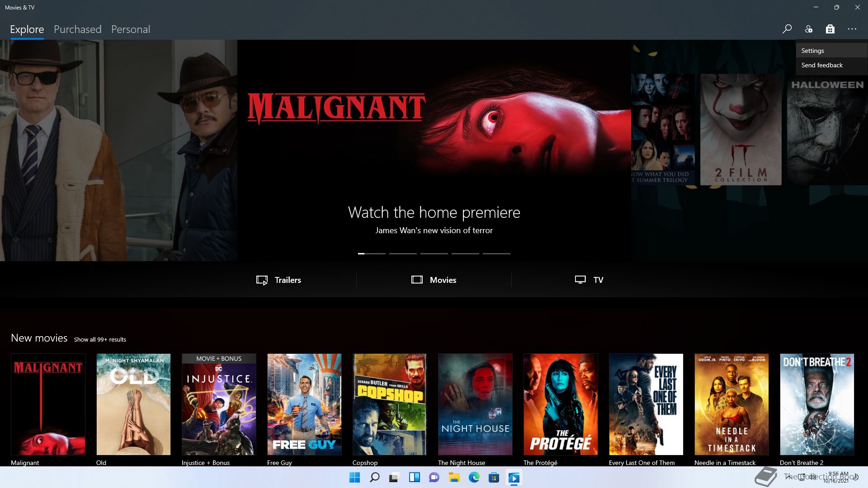Click 'Watch the home premiere' headline

(434, 212)
